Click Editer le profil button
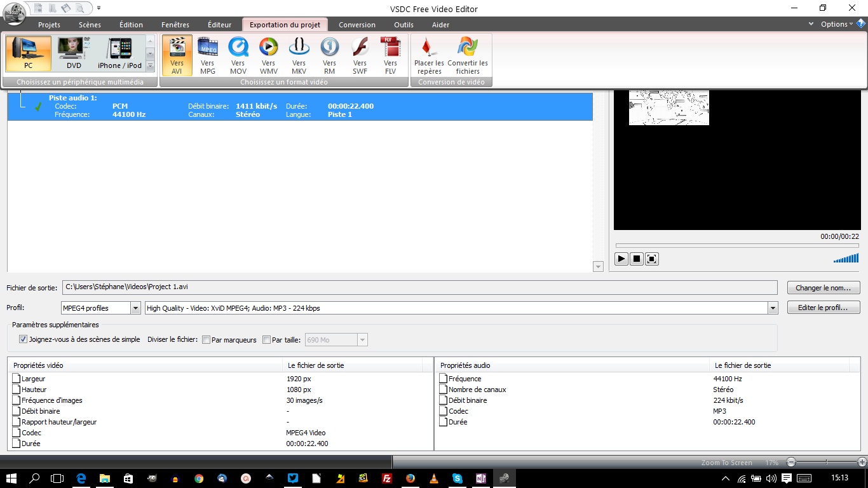 tap(824, 308)
